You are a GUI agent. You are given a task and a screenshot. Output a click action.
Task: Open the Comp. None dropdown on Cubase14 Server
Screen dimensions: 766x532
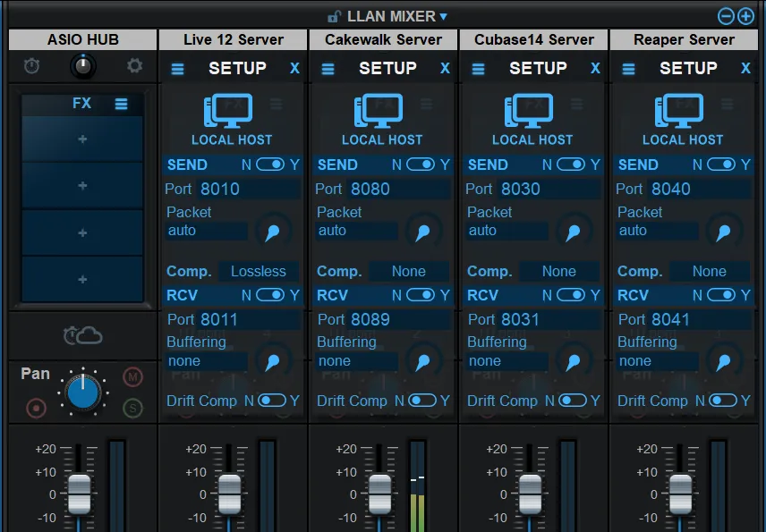coord(559,272)
